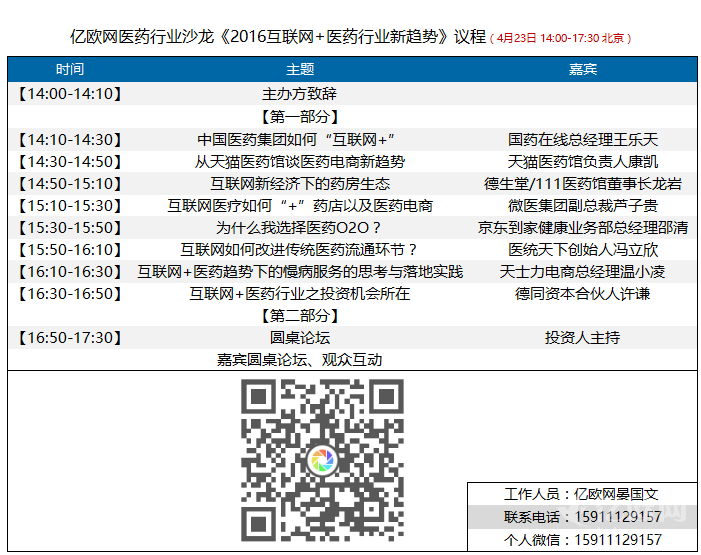The width and height of the screenshot is (701, 555).
Task: Click guest 微医集团副总裁芦子贵
Action: point(583,206)
